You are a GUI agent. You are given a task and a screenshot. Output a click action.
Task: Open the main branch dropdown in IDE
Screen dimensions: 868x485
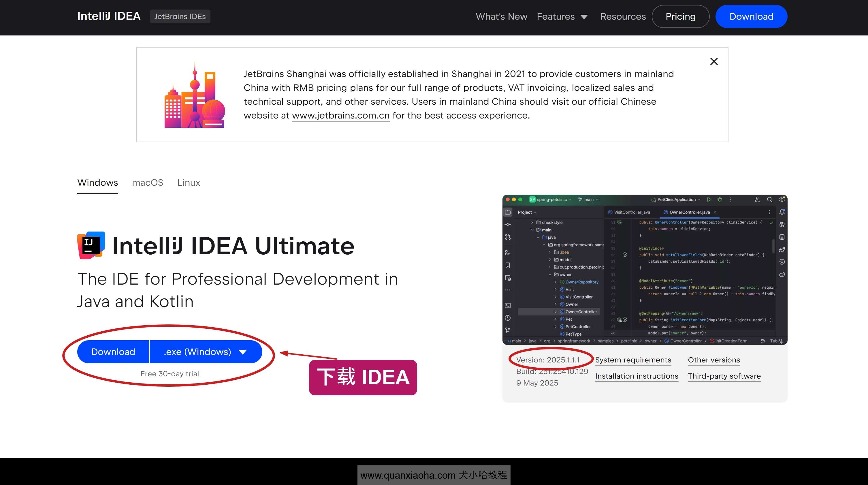tap(588, 200)
